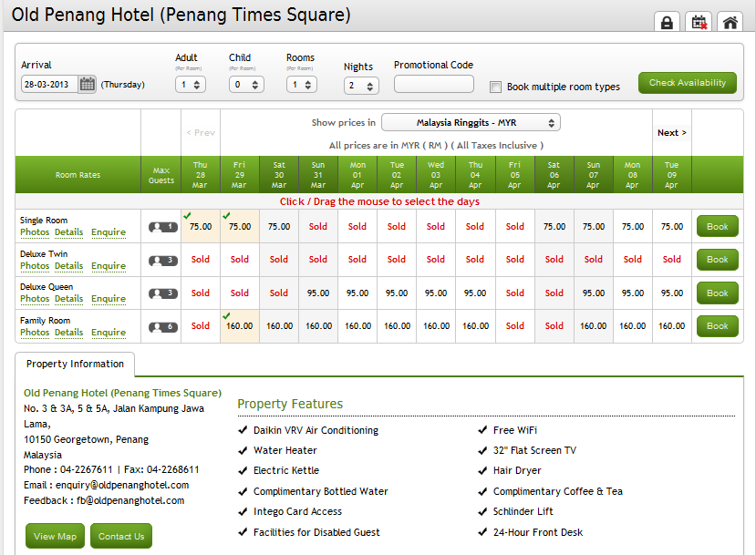Click the hotel name in Property Information

coord(122,393)
